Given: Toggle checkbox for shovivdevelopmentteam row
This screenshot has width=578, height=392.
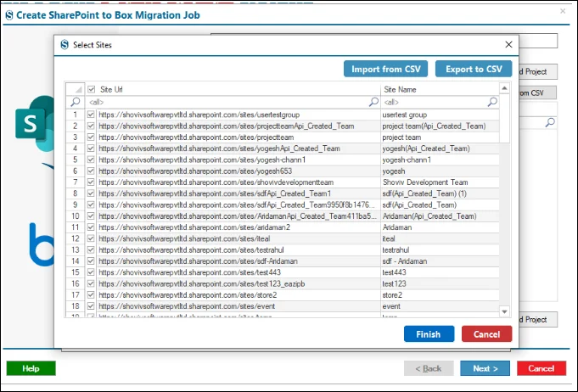Looking at the screenshot, I should click(91, 182).
